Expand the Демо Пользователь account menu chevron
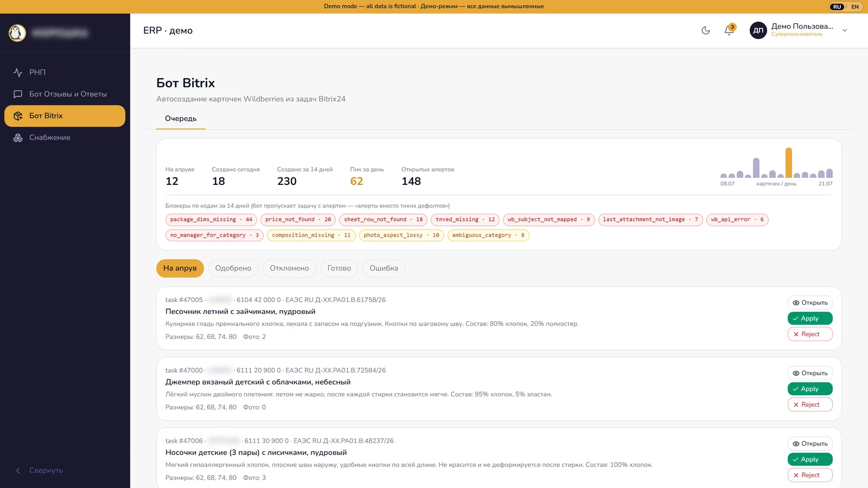 (845, 30)
